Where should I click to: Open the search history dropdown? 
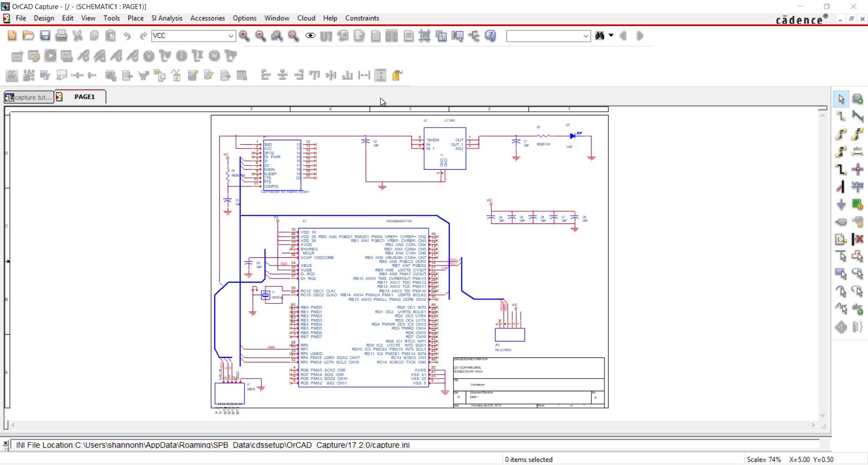click(585, 36)
